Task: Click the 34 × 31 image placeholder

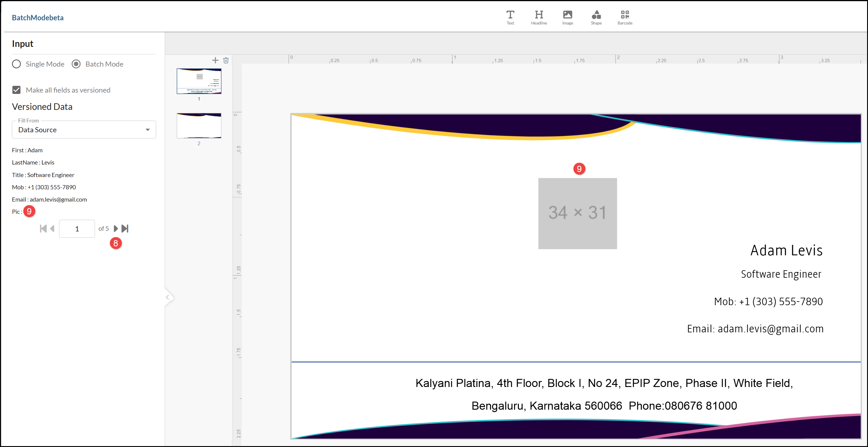Action: [x=577, y=213]
